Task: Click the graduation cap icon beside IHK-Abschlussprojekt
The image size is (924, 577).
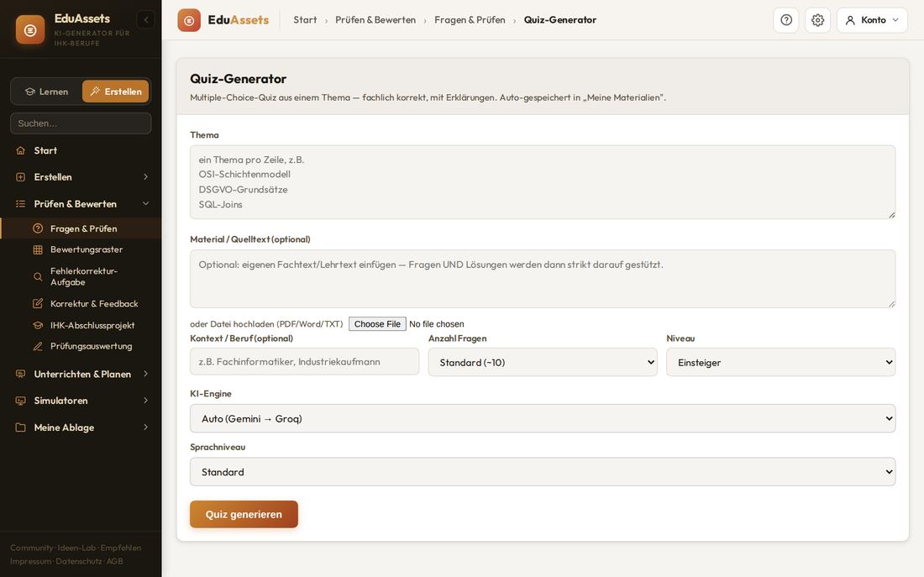Action: pyautogui.click(x=38, y=325)
